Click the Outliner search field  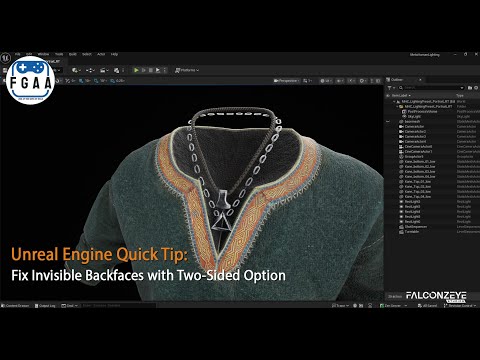coord(432,88)
